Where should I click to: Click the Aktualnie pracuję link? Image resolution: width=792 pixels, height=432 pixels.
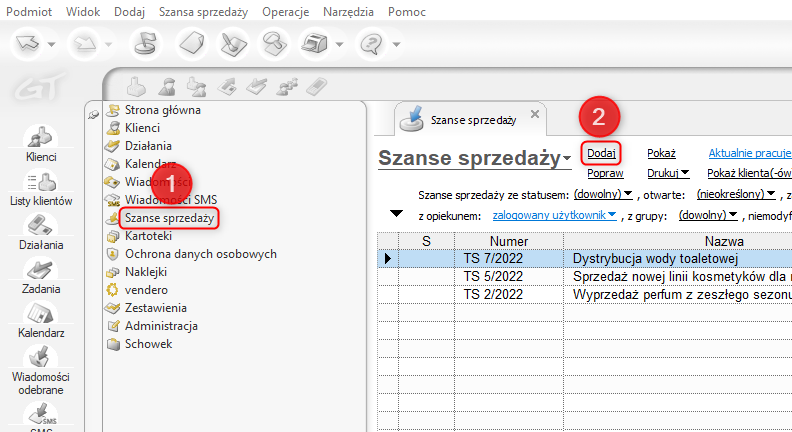click(750, 153)
